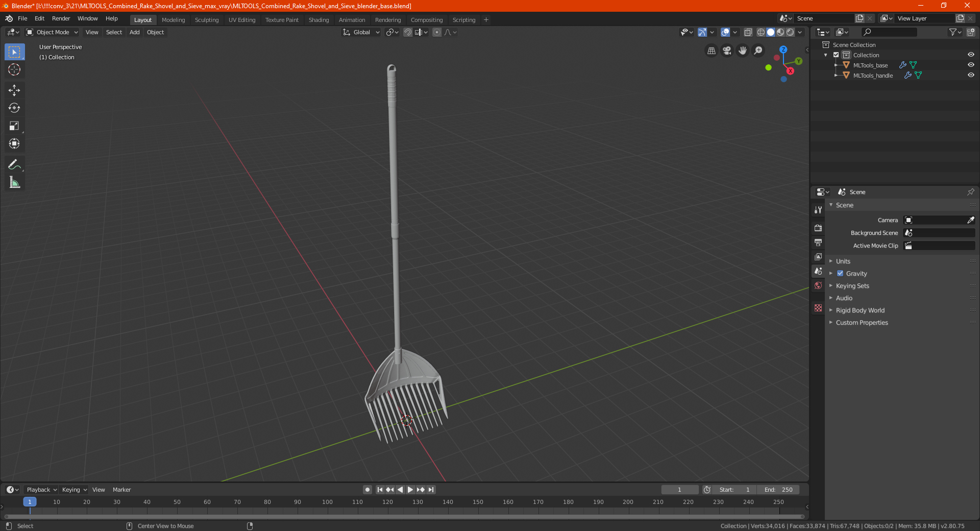The image size is (980, 531).
Task: Toggle the snapping magnet button
Action: (x=408, y=32)
